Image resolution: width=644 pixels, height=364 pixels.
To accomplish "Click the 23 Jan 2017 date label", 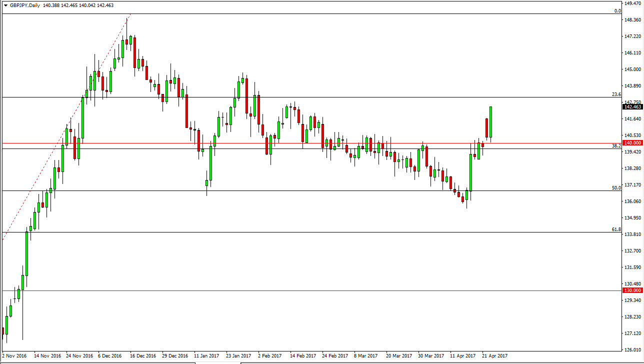I will (238, 356).
